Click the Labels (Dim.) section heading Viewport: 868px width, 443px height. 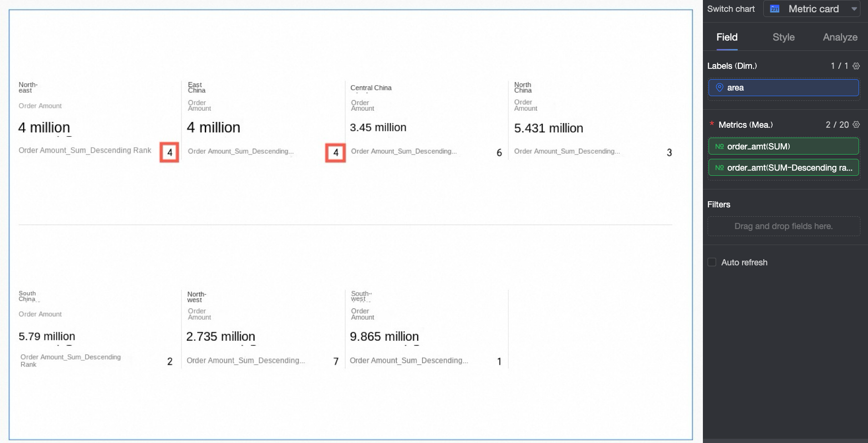click(732, 66)
